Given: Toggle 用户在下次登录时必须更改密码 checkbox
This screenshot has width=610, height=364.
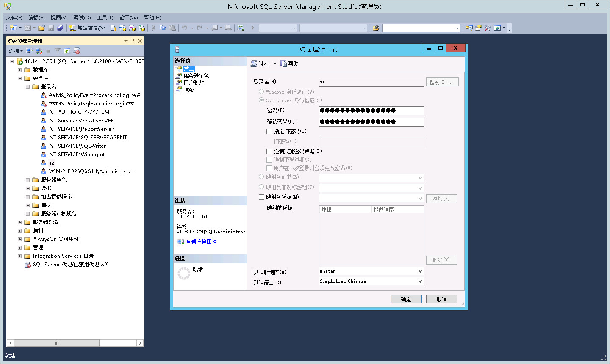Looking at the screenshot, I should tap(269, 168).
